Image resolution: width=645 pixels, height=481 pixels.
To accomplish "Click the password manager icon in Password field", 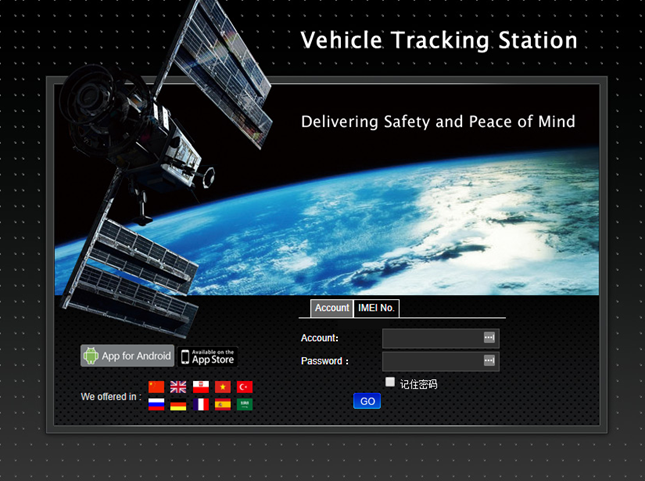I will click(489, 360).
